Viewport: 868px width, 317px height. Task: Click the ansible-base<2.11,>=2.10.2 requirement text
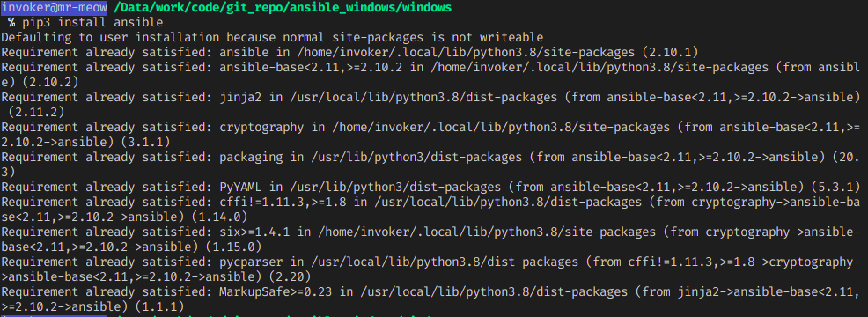311,67
